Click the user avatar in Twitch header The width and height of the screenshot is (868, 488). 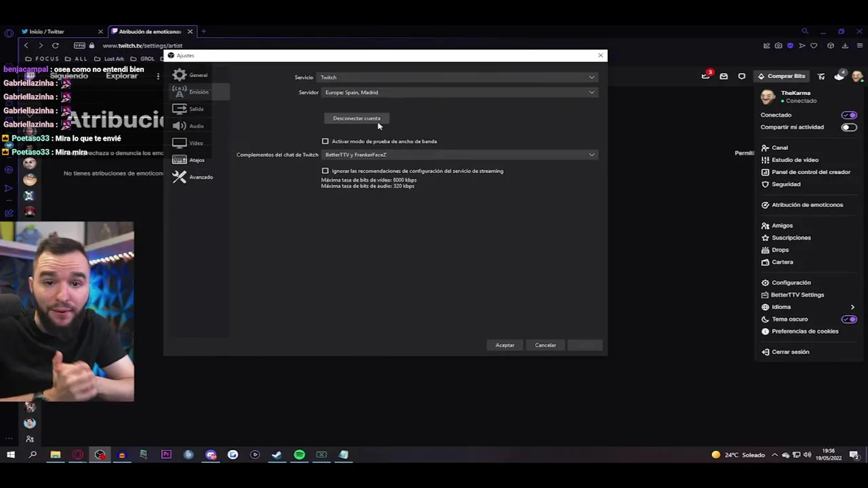click(857, 77)
